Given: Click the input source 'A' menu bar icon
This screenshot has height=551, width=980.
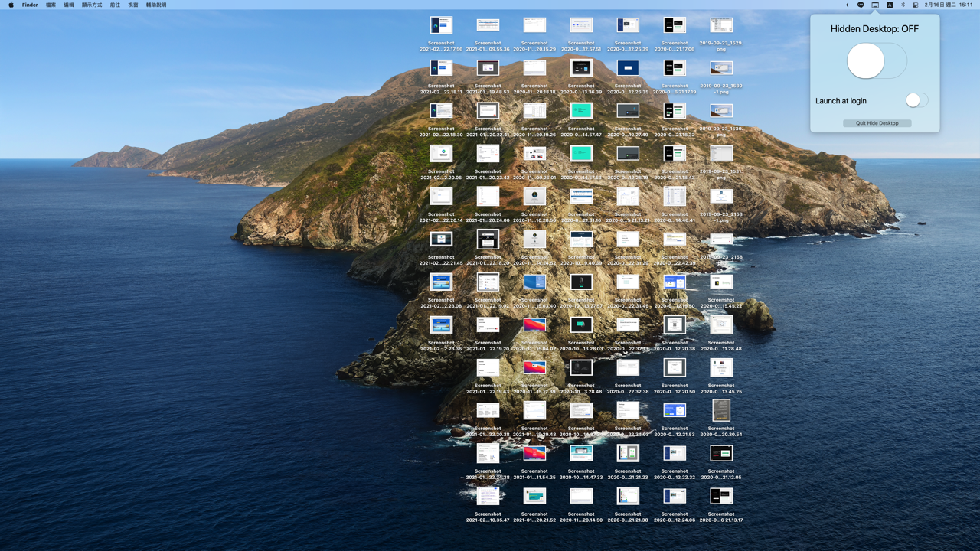Looking at the screenshot, I should pos(890,5).
